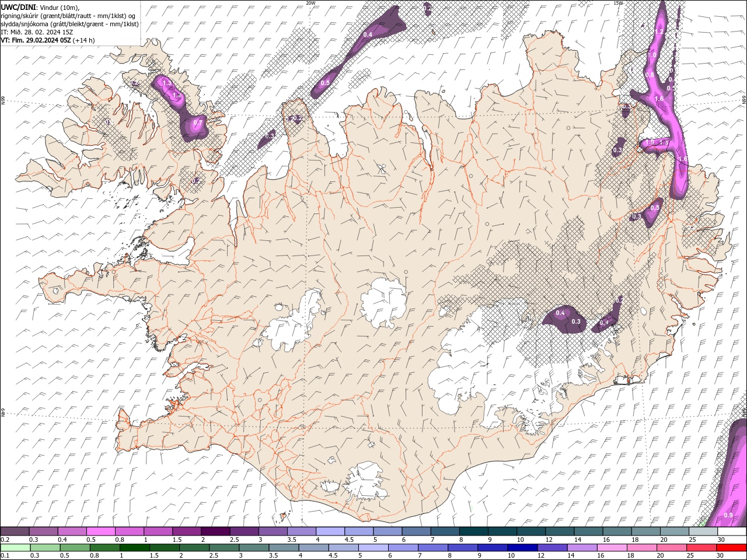Screen dimensions: 747x560
Task: Click the pale green 0.1 swatch in lower legend
Action: click(x=15, y=548)
